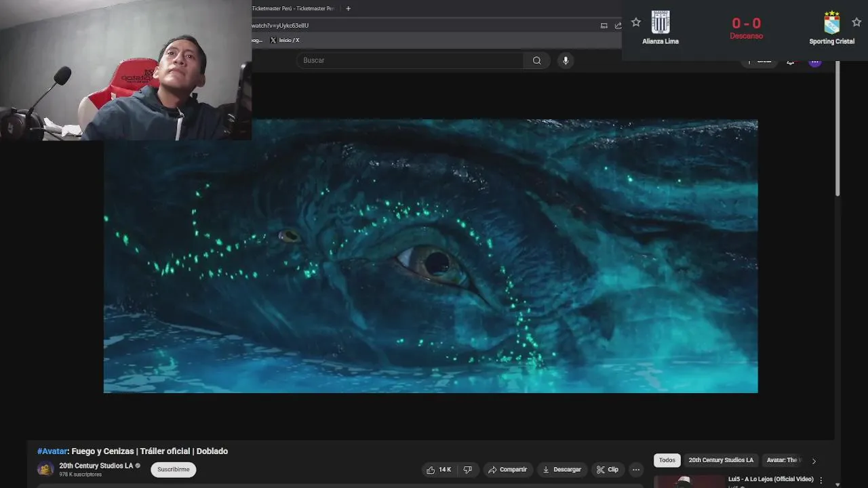Open new browser tab with plus
The height and width of the screenshot is (488, 868).
(349, 8)
